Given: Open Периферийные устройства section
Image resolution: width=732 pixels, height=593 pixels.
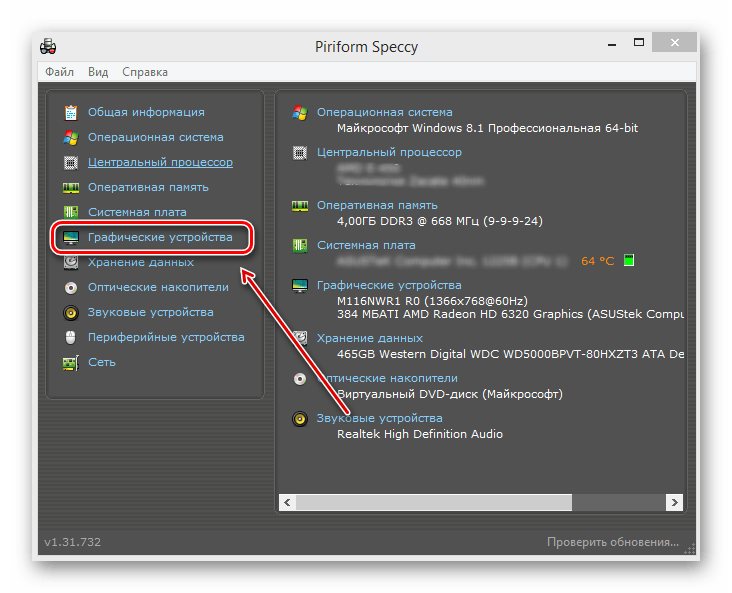Looking at the screenshot, I should pyautogui.click(x=166, y=337).
